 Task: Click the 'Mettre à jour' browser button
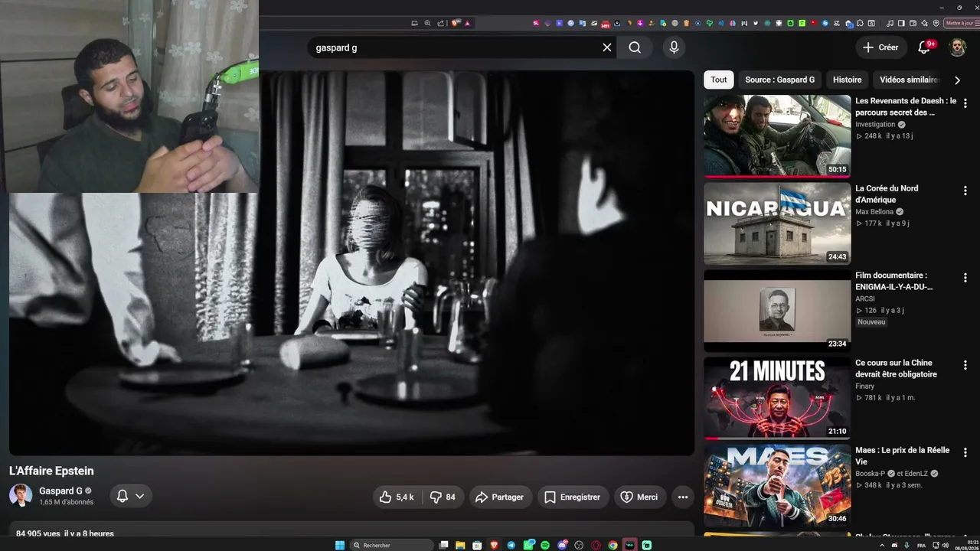pos(960,23)
